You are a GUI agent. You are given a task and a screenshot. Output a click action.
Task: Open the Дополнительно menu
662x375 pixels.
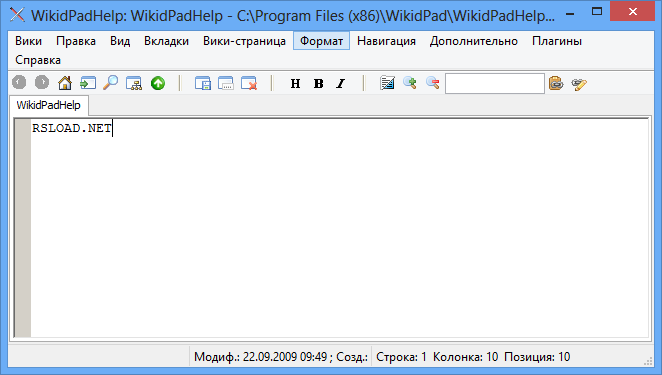(x=474, y=41)
